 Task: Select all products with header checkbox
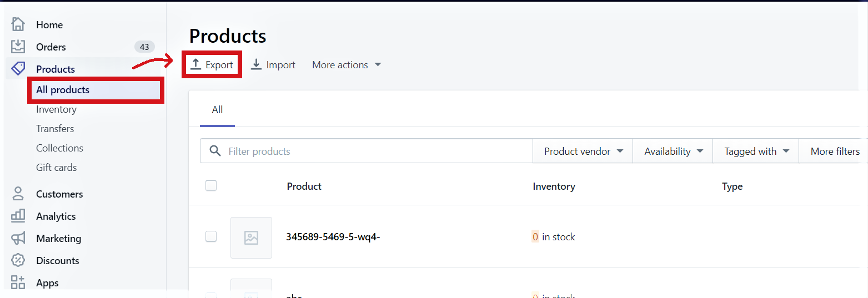(x=211, y=186)
